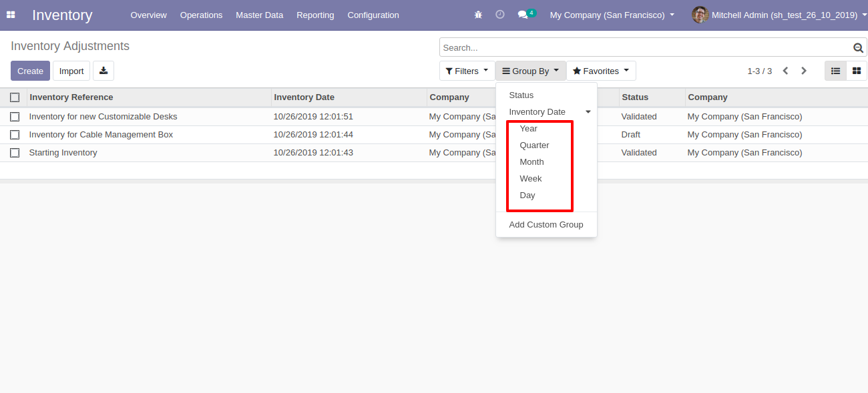Switch to kanban view
This screenshot has width=868, height=393.
click(x=857, y=71)
